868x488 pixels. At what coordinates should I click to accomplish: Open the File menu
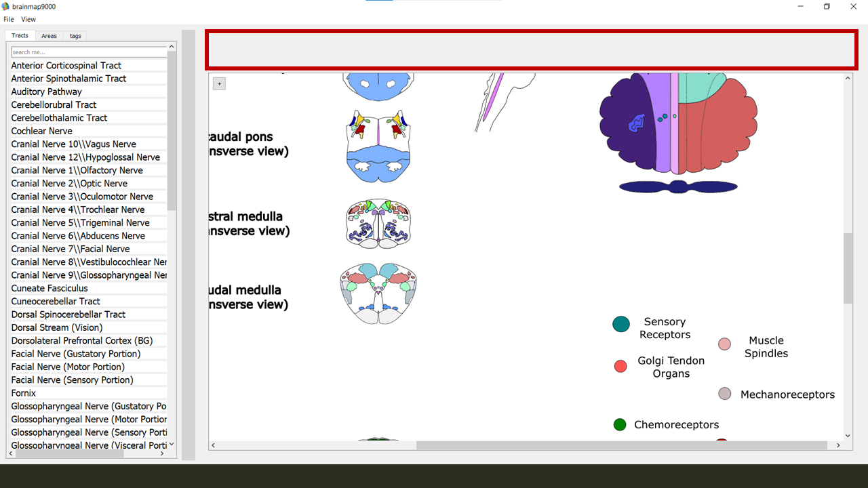[x=9, y=20]
